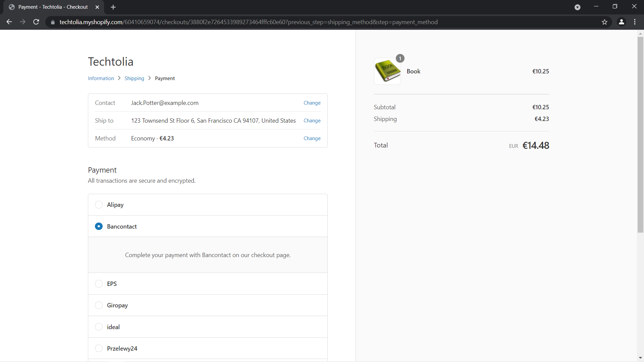Click the scrollbar down arrow

pos(640,358)
